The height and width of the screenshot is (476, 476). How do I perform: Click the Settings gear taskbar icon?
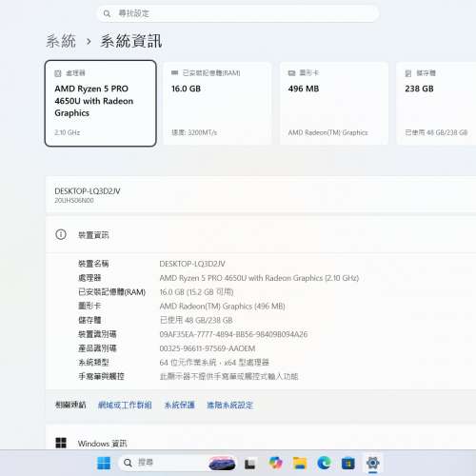point(372,464)
